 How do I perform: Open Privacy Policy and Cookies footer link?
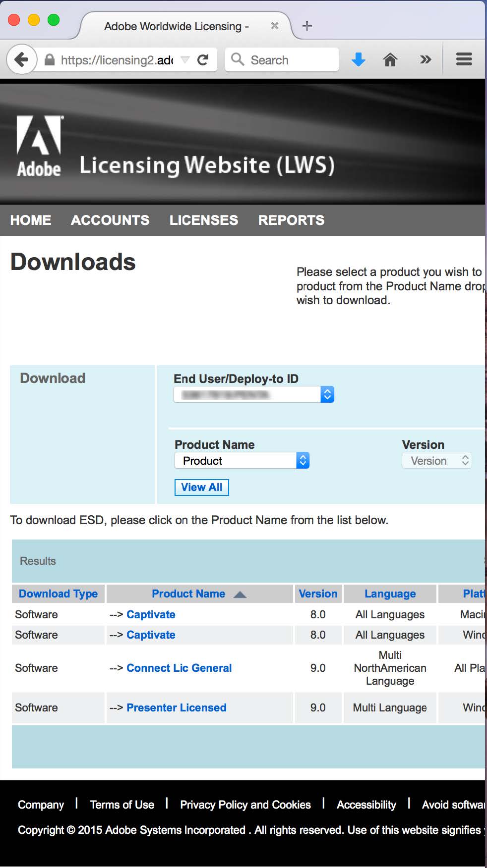[245, 805]
